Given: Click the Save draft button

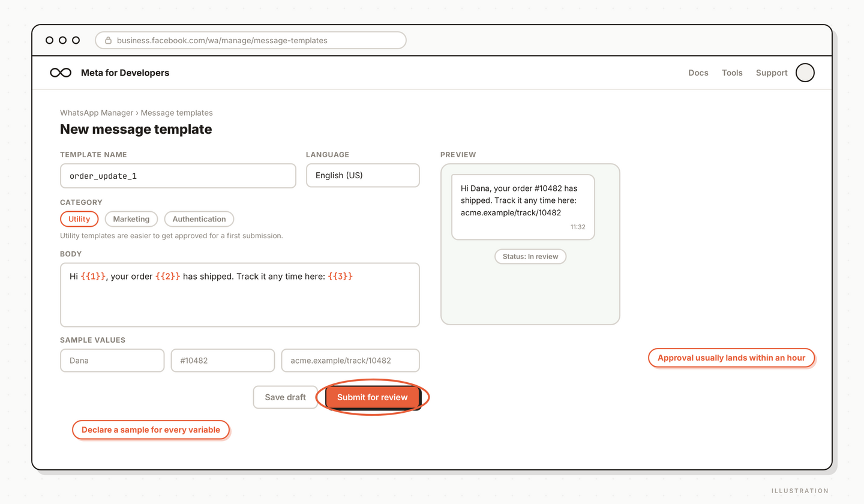Looking at the screenshot, I should pyautogui.click(x=286, y=397).
